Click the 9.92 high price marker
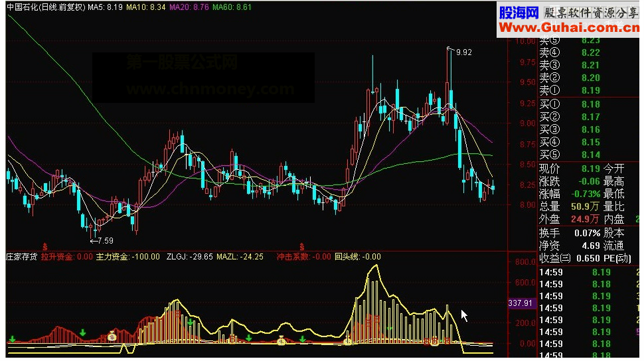This screenshot has height=361, width=644. coord(463,52)
